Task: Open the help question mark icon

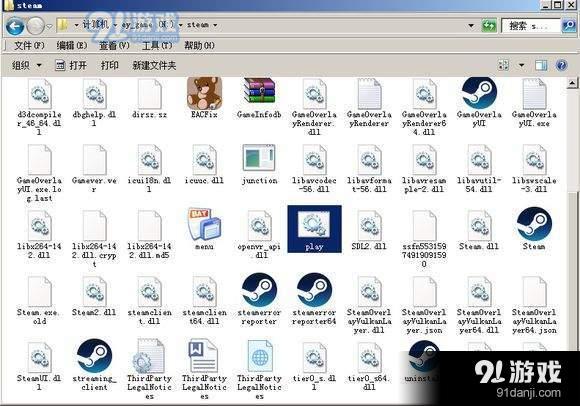Action: (562, 65)
